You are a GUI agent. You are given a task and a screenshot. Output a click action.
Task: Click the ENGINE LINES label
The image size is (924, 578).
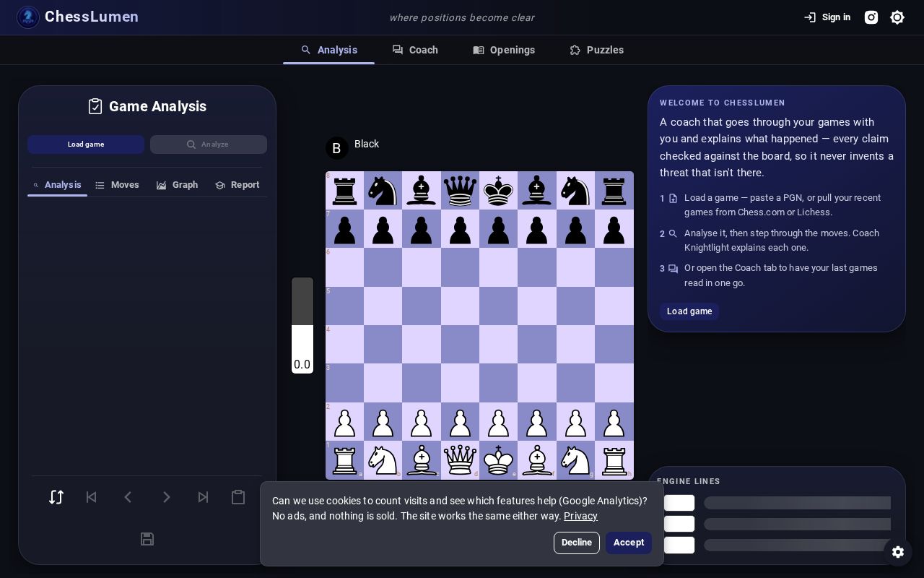coord(689,481)
